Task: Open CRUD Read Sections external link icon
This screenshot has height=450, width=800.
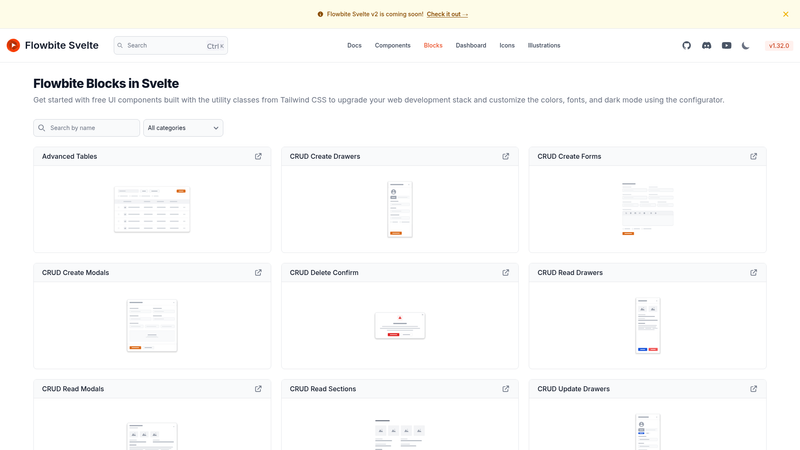Action: pos(506,389)
